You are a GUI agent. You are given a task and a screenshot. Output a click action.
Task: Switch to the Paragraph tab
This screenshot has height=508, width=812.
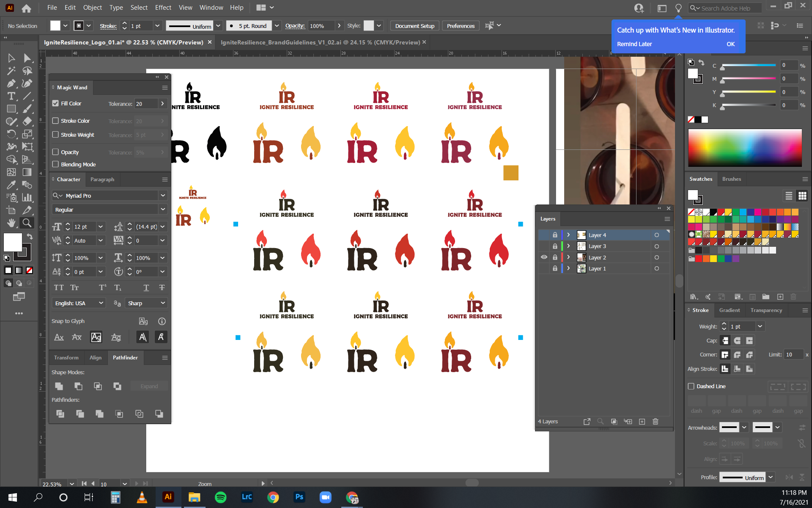pyautogui.click(x=102, y=179)
